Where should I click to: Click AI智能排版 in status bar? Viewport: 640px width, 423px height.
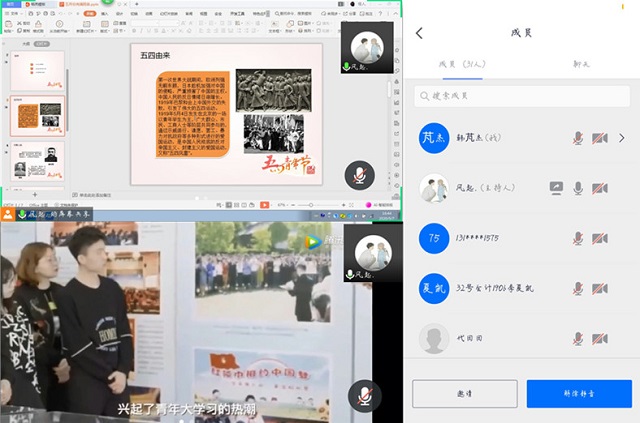pyautogui.click(x=379, y=205)
